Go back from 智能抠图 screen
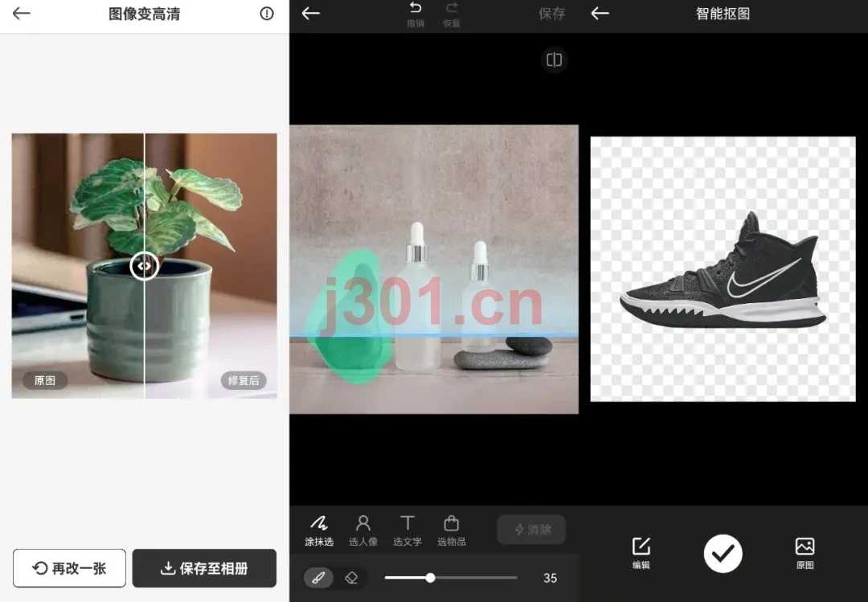The height and width of the screenshot is (602, 868). [600, 14]
